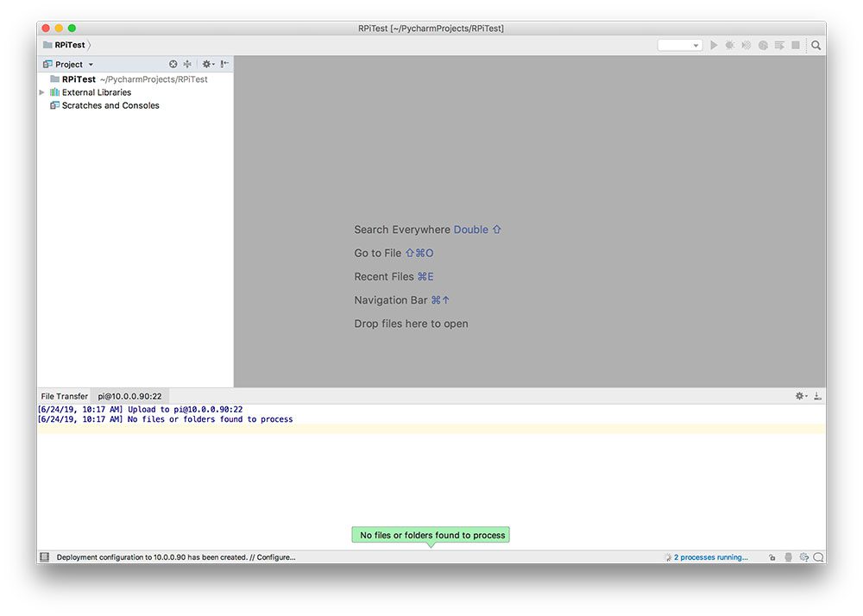Viewport: 863px width, 616px height.
Task: Click the Stop square button
Action: (x=796, y=45)
